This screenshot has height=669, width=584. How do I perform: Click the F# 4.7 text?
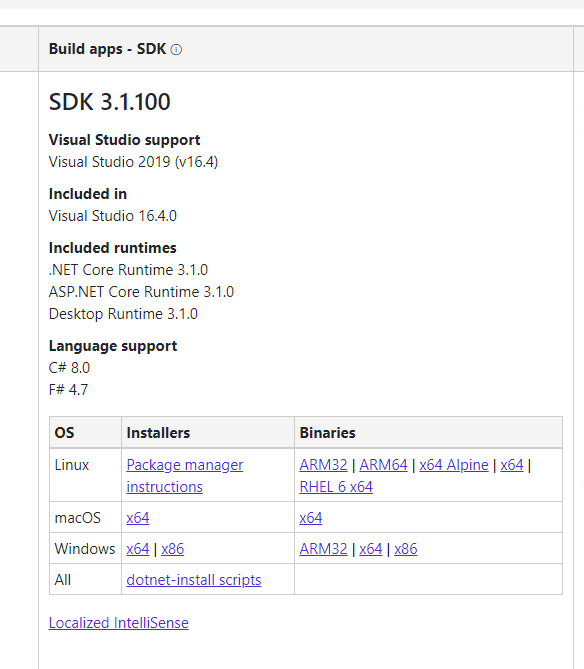(68, 390)
